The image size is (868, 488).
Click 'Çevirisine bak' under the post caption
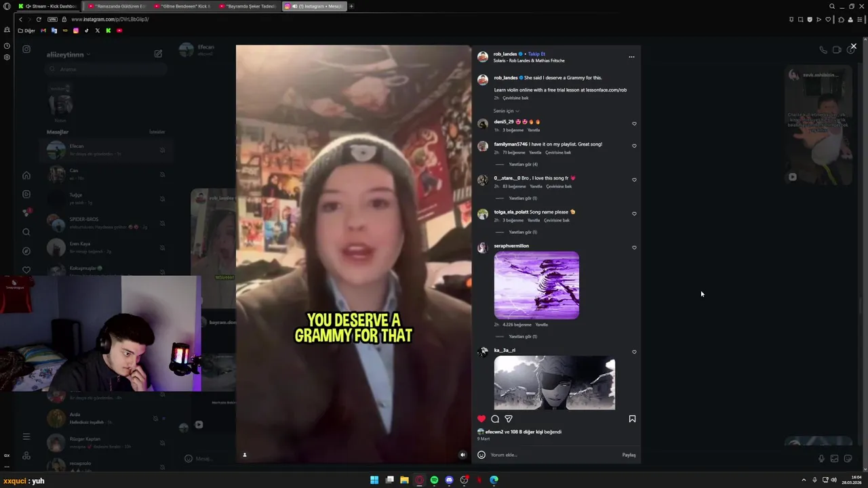tap(515, 98)
